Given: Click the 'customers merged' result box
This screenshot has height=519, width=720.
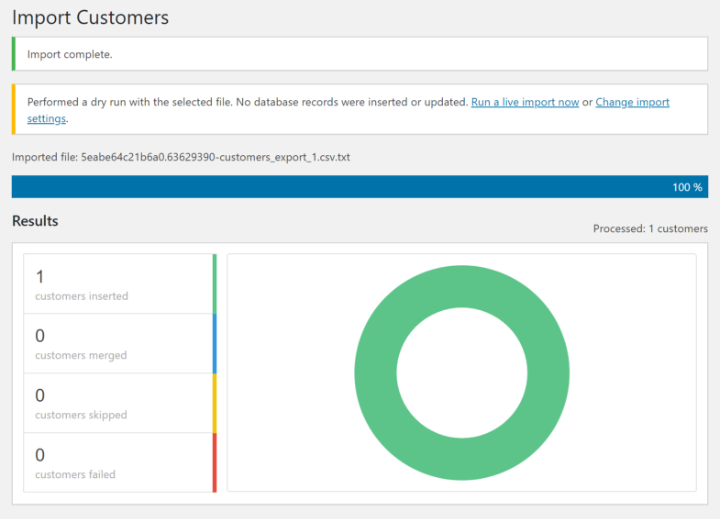Looking at the screenshot, I should click(x=120, y=344).
